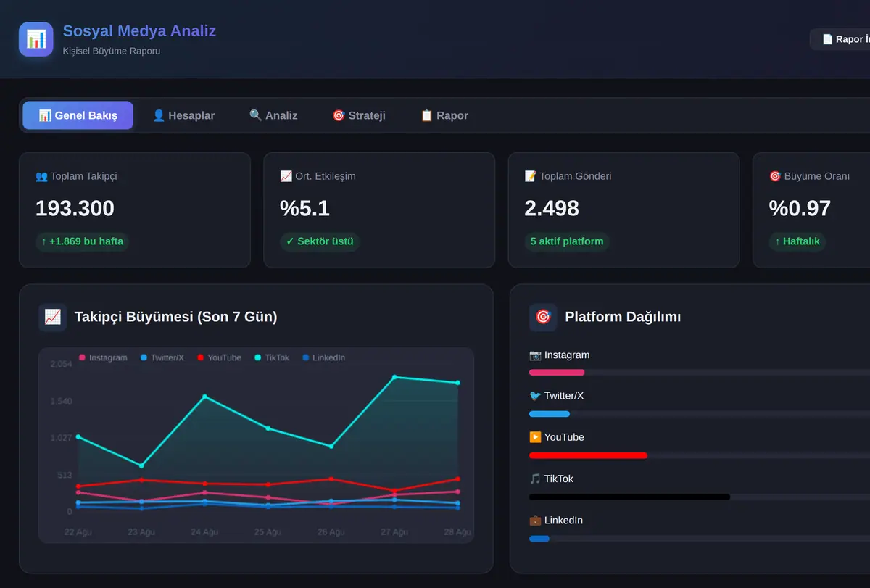
Task: Open the Rapor tab
Action: click(x=444, y=115)
